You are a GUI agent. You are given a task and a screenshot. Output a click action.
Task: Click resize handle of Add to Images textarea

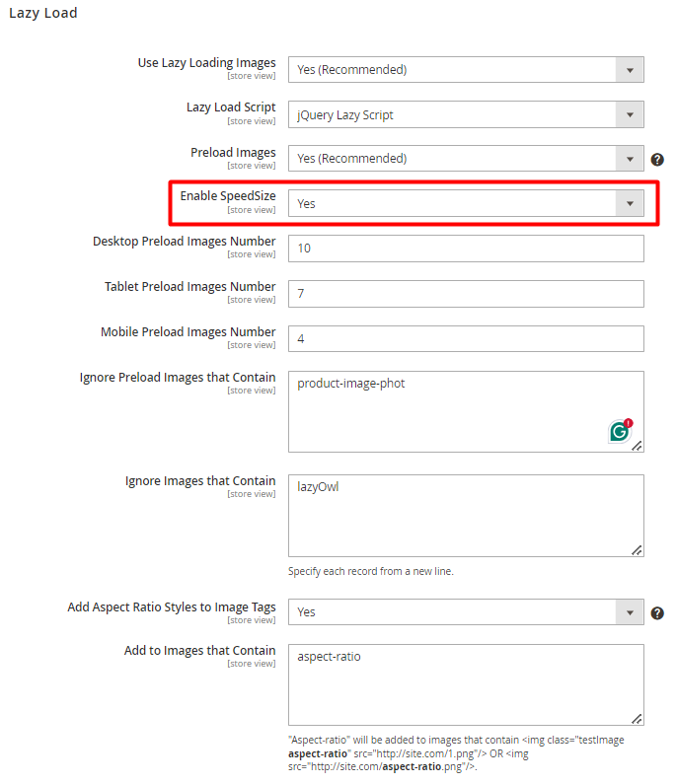click(x=637, y=719)
